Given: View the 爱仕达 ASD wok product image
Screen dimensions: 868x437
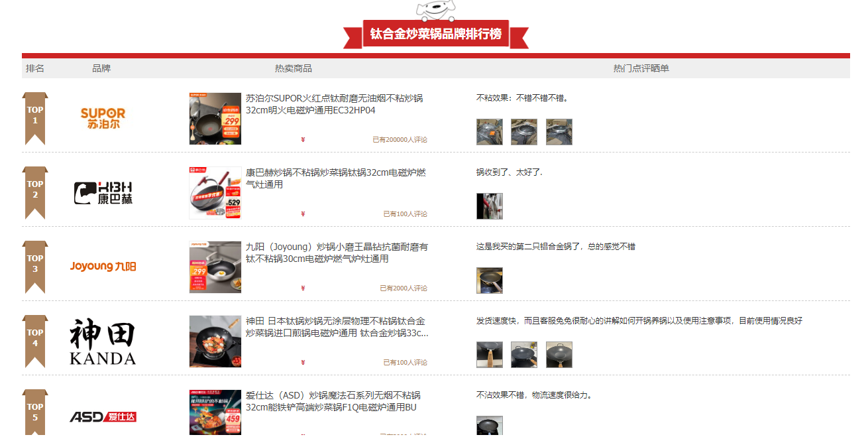Looking at the screenshot, I should click(x=215, y=412).
